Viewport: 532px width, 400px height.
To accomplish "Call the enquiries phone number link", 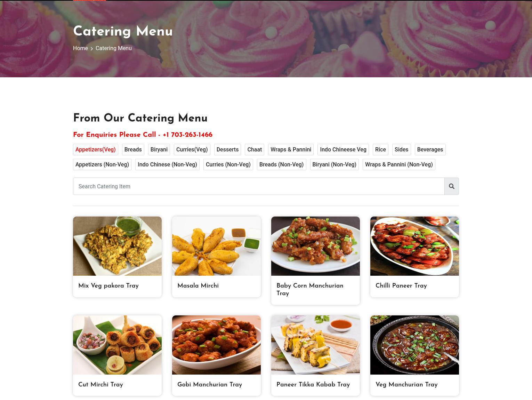I will (187, 135).
